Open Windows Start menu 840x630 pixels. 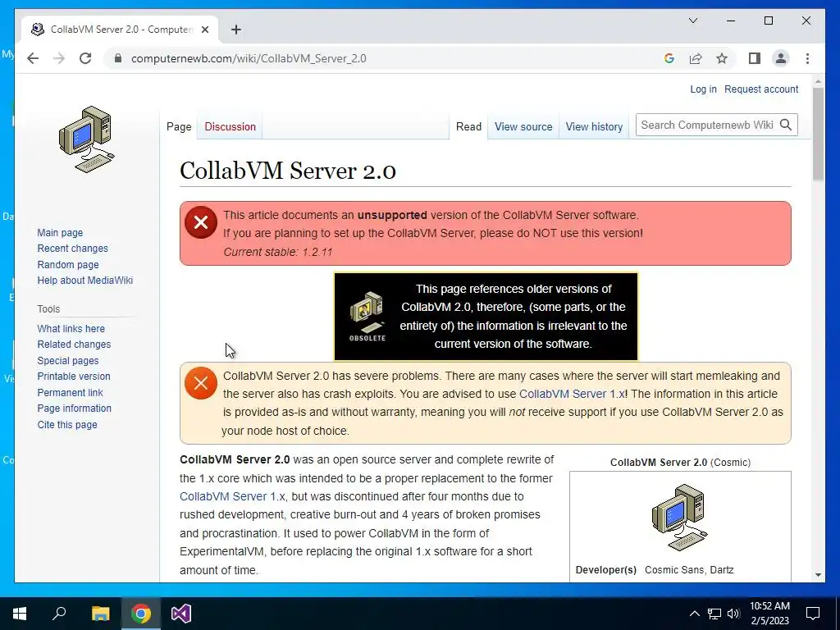click(20, 614)
